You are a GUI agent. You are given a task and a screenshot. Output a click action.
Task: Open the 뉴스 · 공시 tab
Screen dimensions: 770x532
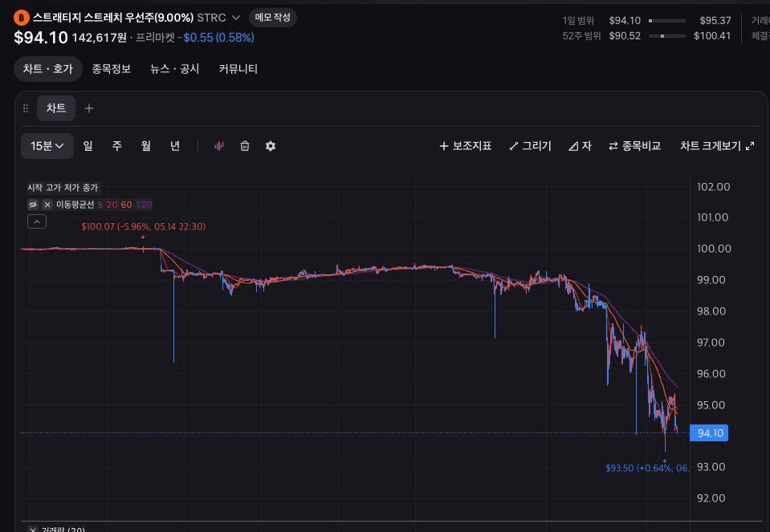175,69
